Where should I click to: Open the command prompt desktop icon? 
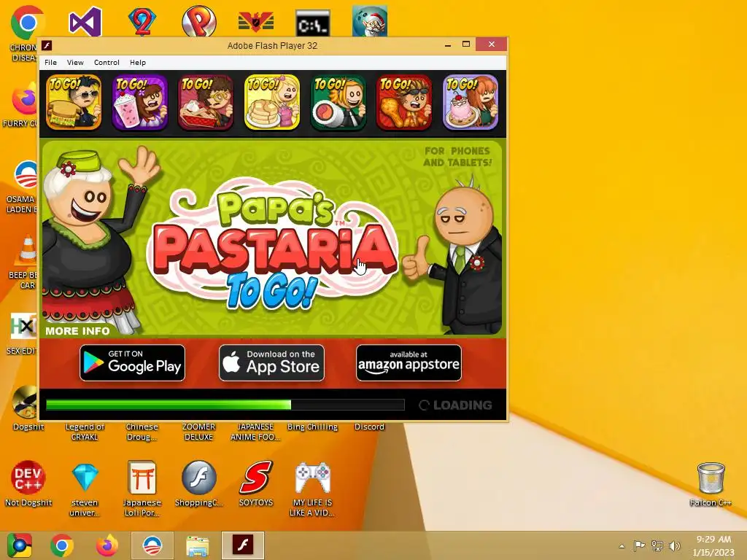point(312,23)
